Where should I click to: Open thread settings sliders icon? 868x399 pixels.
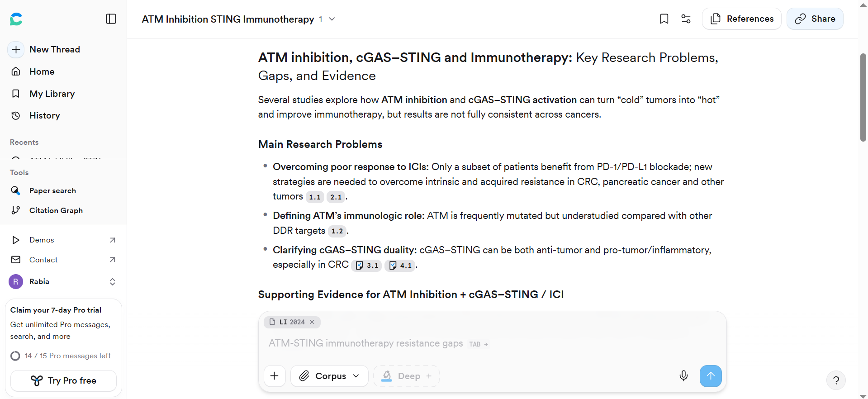click(686, 19)
